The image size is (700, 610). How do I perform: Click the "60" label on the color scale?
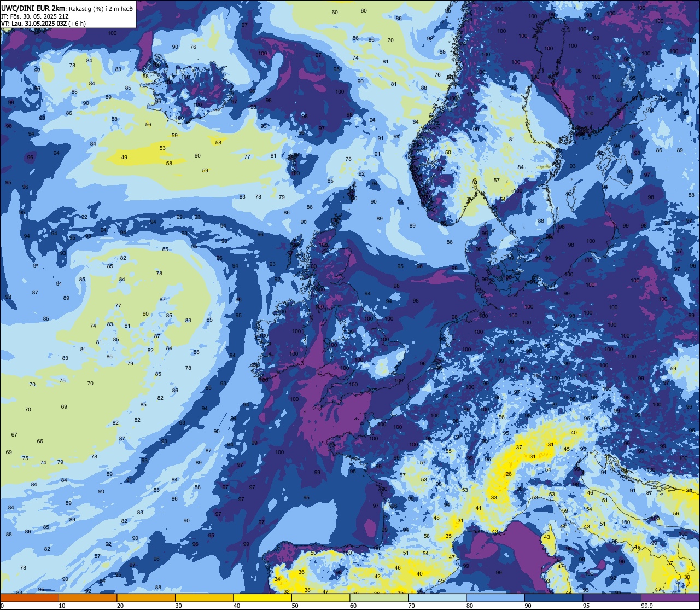353,606
